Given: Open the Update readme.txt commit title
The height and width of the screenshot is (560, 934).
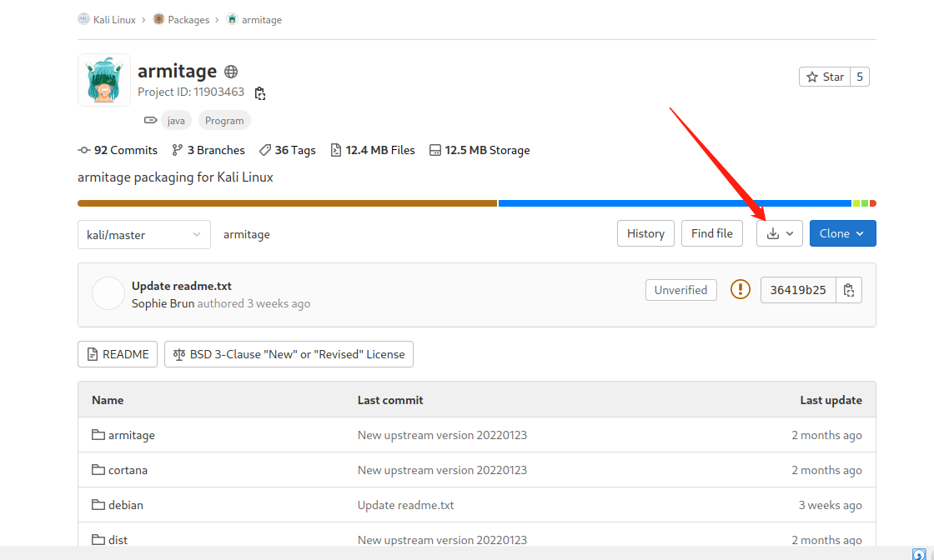Looking at the screenshot, I should pyautogui.click(x=182, y=286).
